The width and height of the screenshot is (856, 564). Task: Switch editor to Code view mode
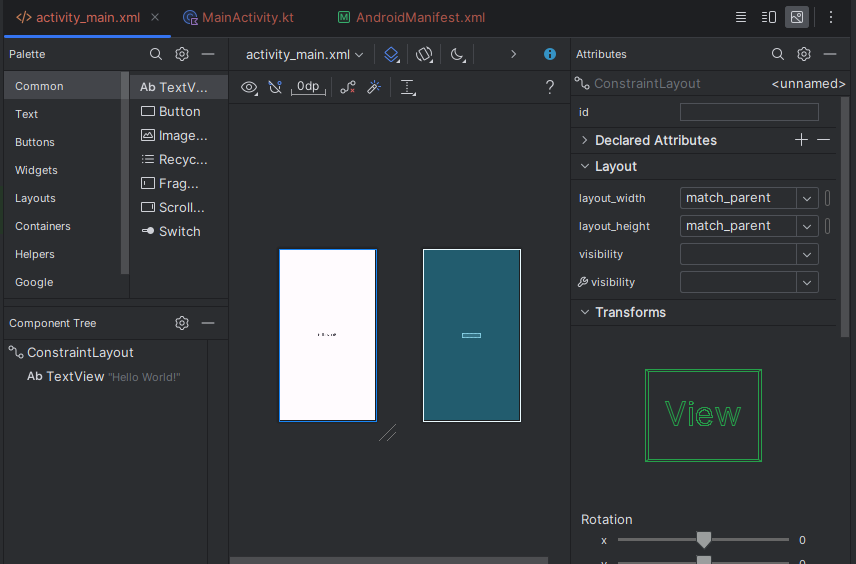(741, 17)
